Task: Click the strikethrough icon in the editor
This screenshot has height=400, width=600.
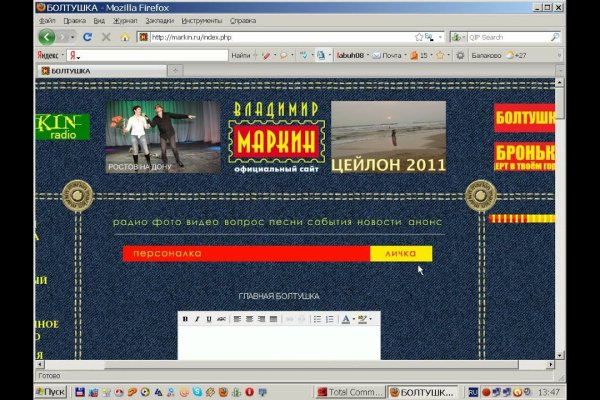Action: 221,319
